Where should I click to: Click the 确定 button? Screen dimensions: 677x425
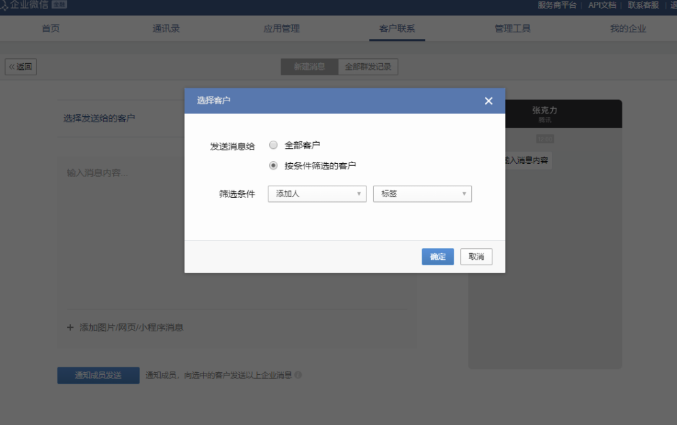click(x=438, y=257)
